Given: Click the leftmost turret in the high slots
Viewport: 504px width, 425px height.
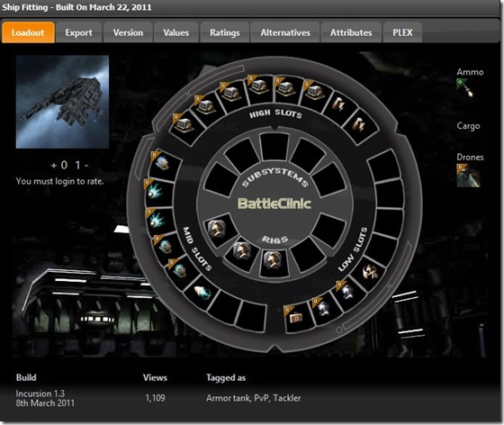Looking at the screenshot, I should [x=184, y=125].
